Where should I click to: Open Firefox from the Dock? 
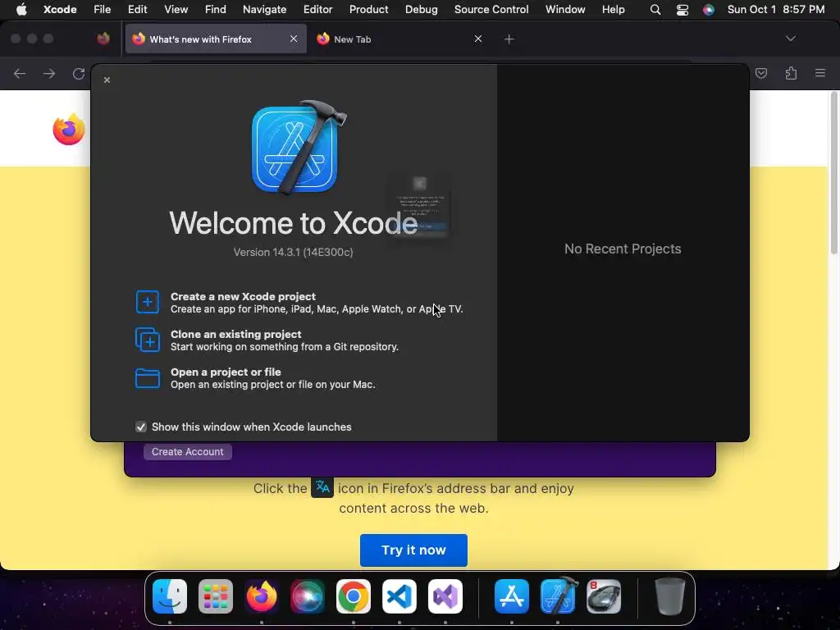(262, 596)
